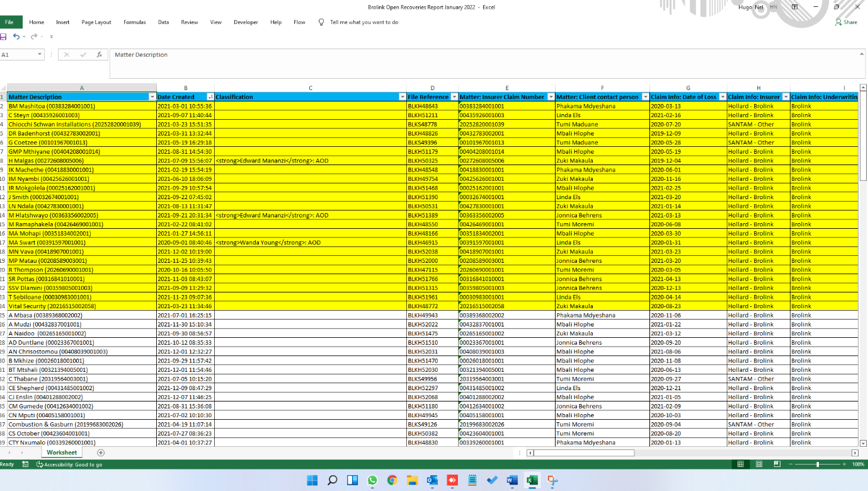
Task: Click the formula bar Enter checkmark icon
Action: point(83,55)
